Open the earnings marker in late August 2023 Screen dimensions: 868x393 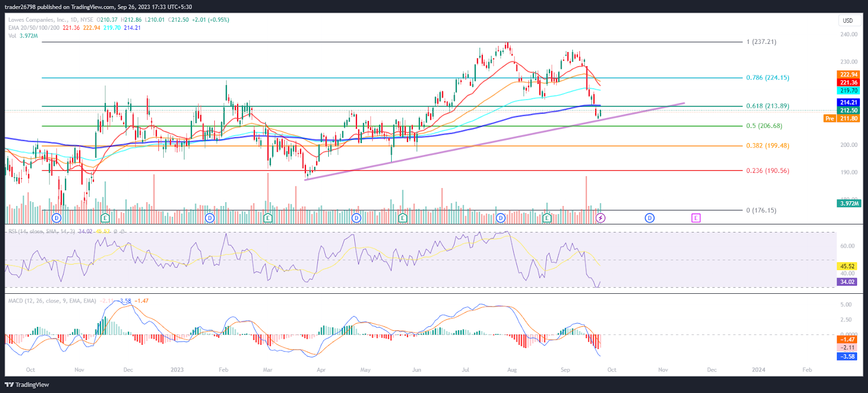click(x=547, y=218)
